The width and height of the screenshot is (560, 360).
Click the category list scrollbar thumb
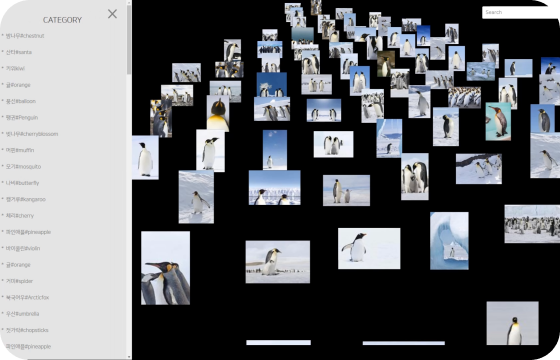[x=129, y=39]
